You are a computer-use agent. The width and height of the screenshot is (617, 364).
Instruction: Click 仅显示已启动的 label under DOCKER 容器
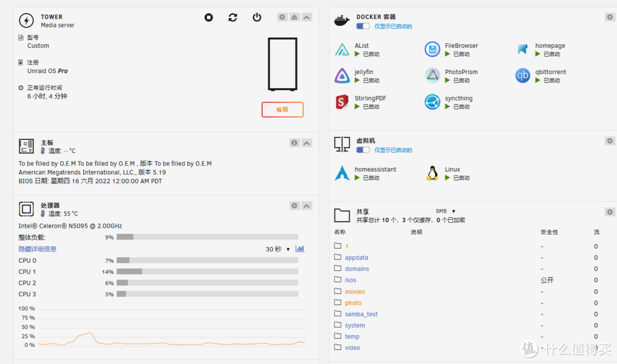(x=393, y=26)
